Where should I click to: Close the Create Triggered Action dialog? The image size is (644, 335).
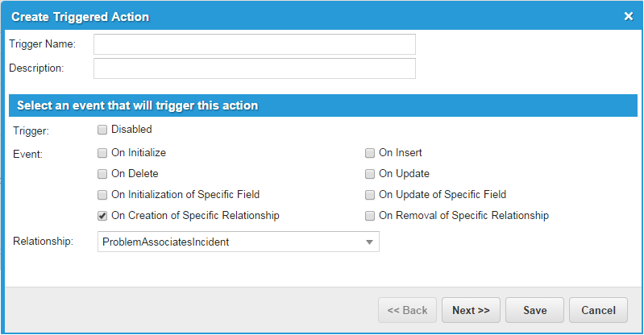pyautogui.click(x=629, y=16)
